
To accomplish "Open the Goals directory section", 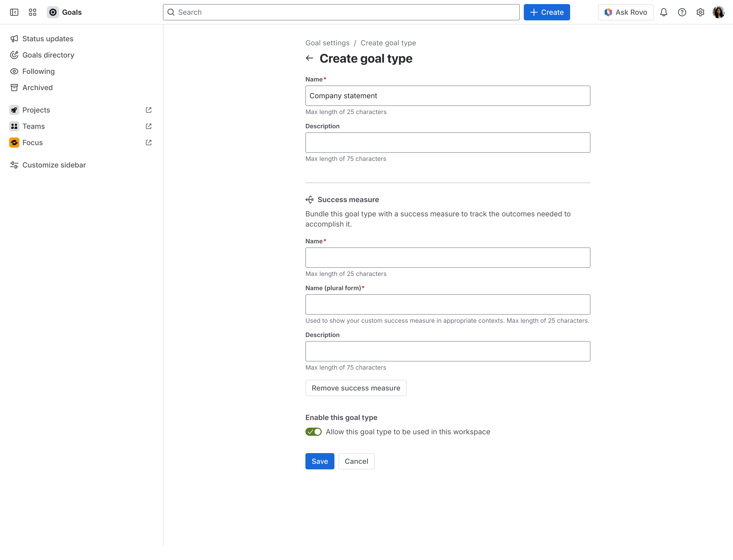I will pyautogui.click(x=48, y=55).
